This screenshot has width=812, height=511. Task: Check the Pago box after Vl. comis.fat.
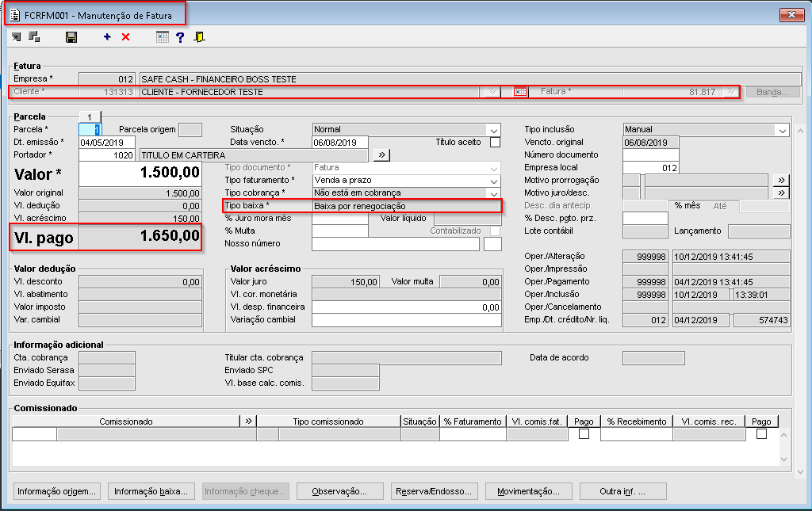coord(584,434)
